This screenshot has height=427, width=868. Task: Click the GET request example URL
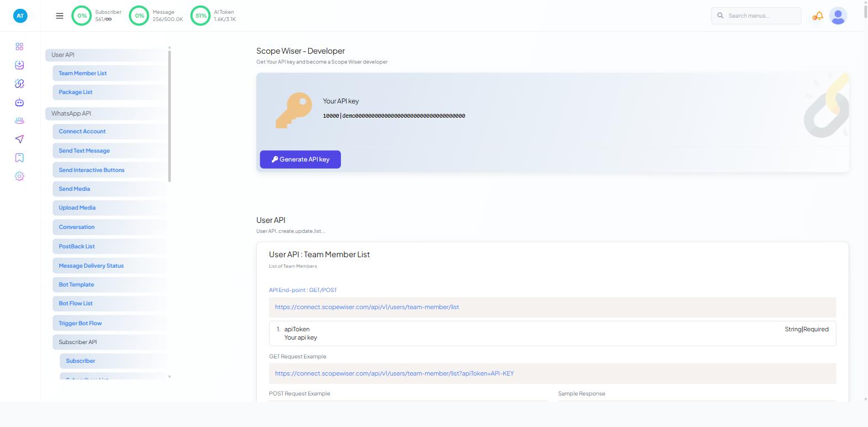pyautogui.click(x=394, y=373)
